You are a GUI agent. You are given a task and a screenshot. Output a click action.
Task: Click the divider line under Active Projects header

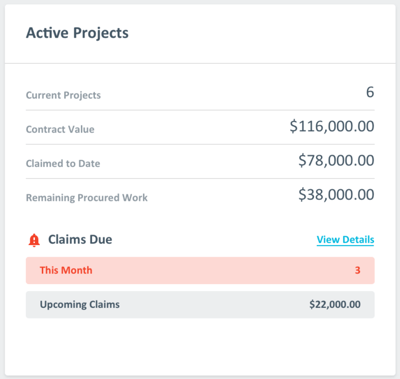200,63
